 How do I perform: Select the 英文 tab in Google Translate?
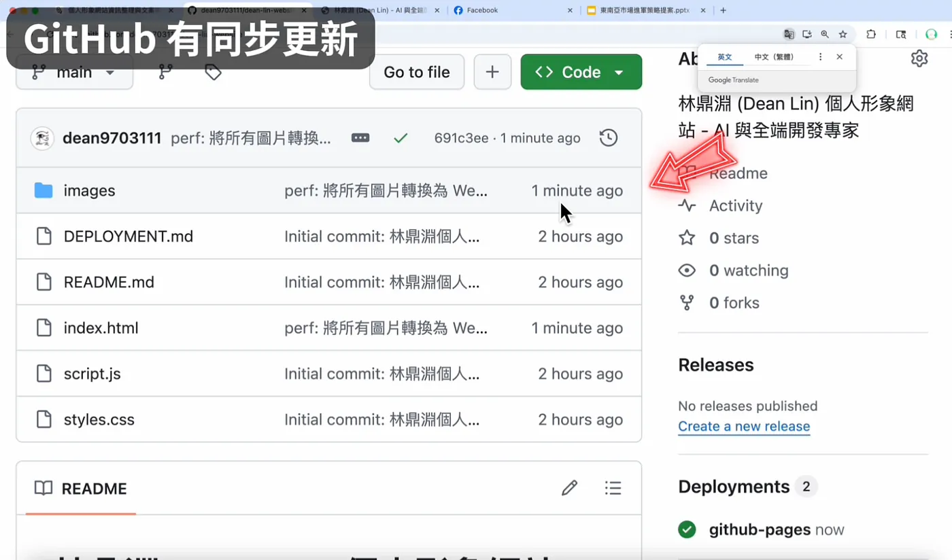(x=725, y=57)
